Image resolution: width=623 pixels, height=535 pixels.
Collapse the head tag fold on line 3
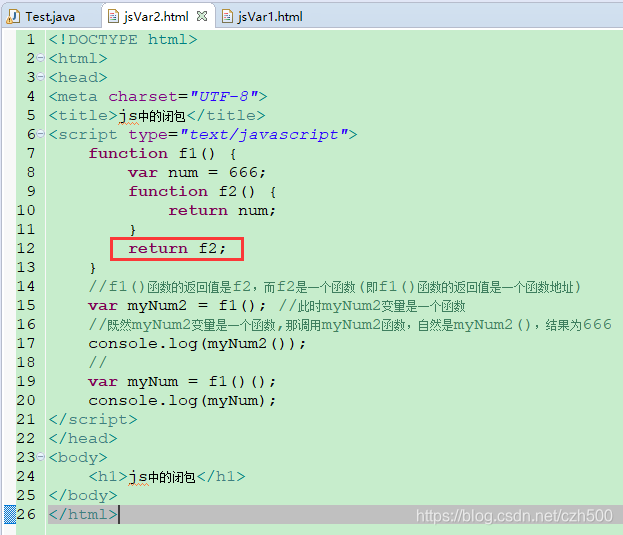41,77
